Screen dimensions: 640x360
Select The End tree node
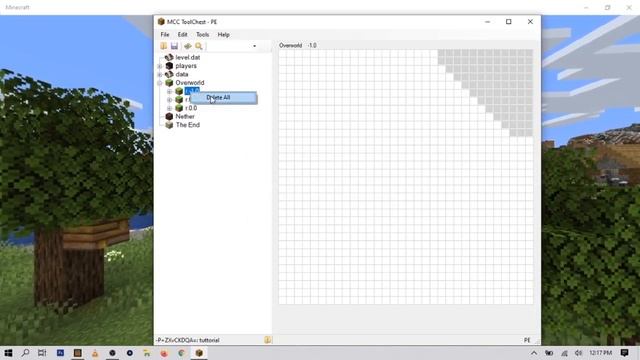tap(188, 125)
